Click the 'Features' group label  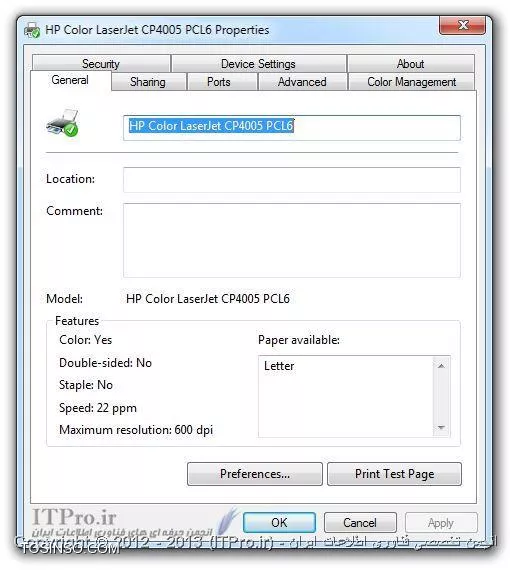click(x=77, y=321)
